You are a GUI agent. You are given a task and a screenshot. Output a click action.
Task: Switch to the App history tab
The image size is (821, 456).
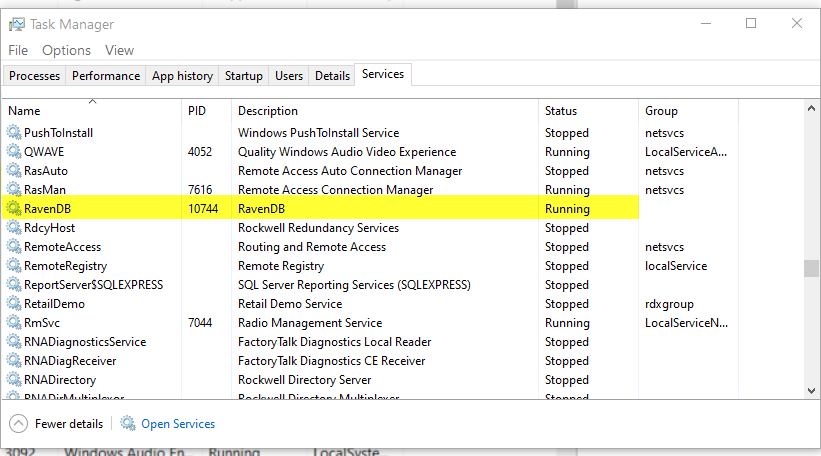(182, 76)
